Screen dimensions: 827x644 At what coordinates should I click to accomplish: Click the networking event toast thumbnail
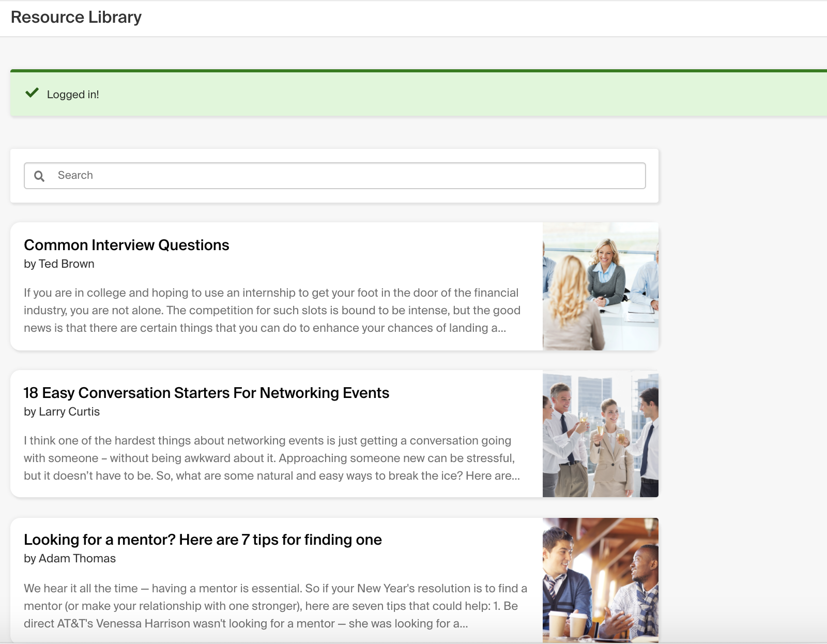(x=601, y=434)
